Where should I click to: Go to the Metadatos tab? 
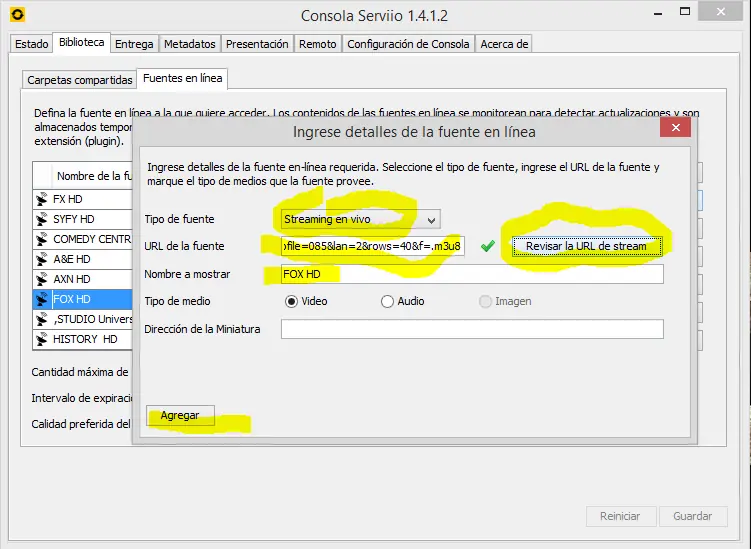point(190,44)
